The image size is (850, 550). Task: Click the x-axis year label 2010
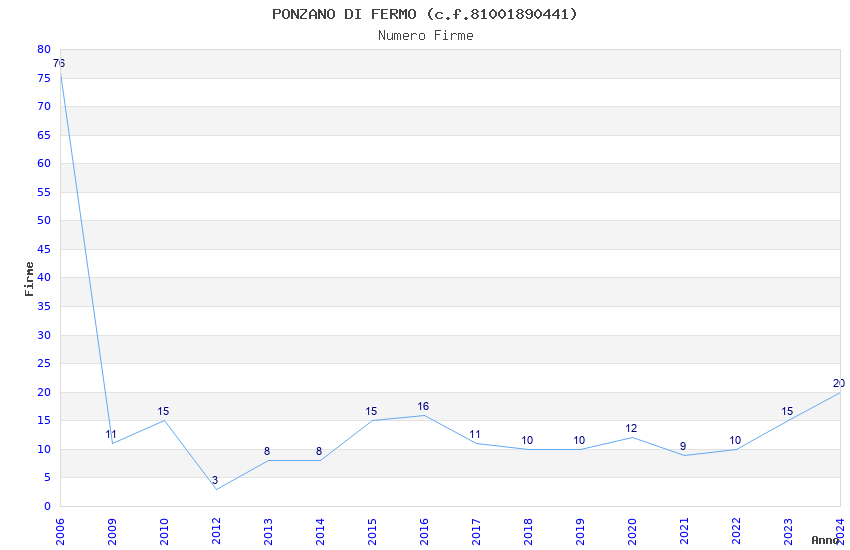164,532
